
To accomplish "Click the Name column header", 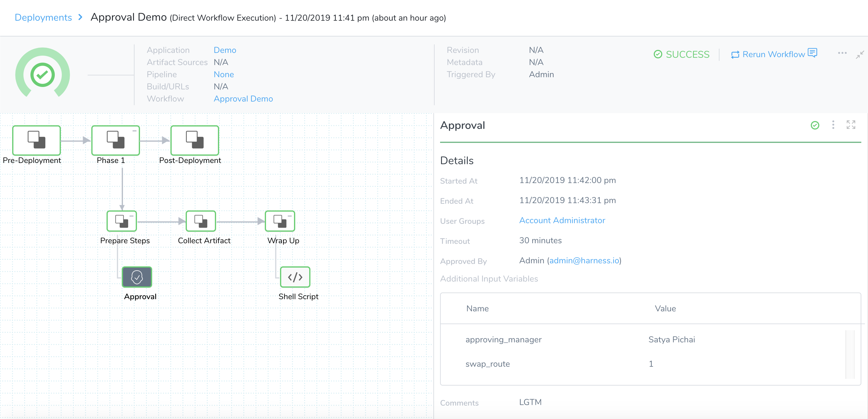I will click(x=477, y=309).
